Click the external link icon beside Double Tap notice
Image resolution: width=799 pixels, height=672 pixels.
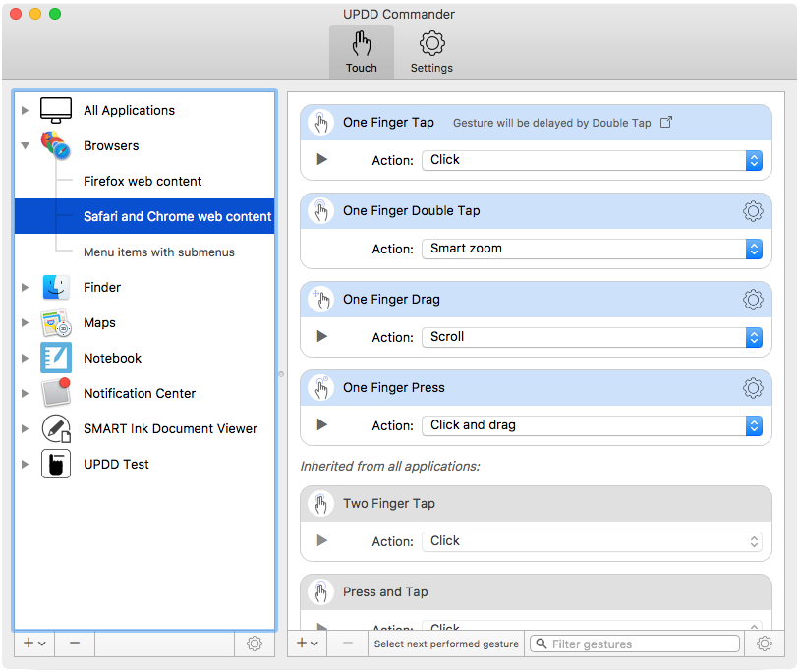coord(666,123)
